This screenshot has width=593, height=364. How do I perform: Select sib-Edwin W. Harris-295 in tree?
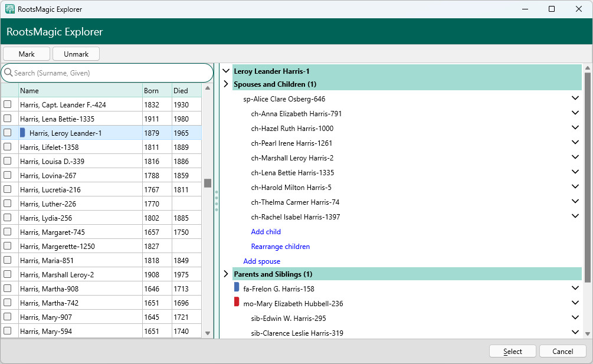[289, 318]
